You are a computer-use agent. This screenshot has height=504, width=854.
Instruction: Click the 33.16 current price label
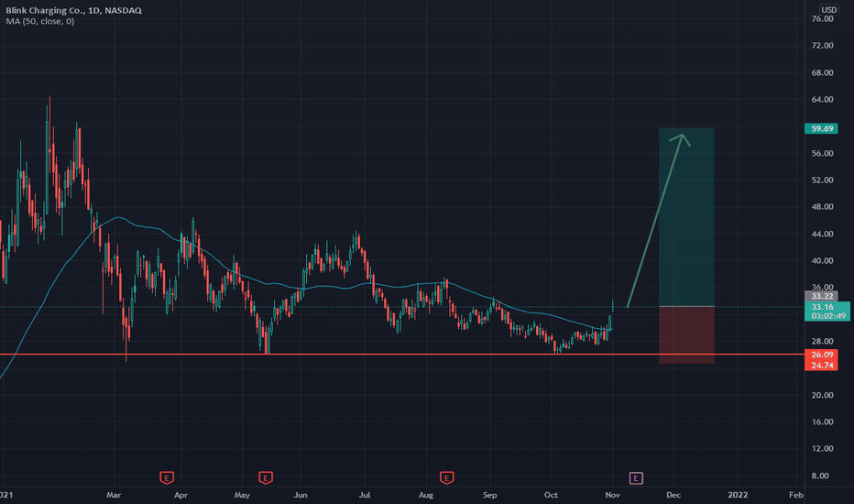point(823,307)
